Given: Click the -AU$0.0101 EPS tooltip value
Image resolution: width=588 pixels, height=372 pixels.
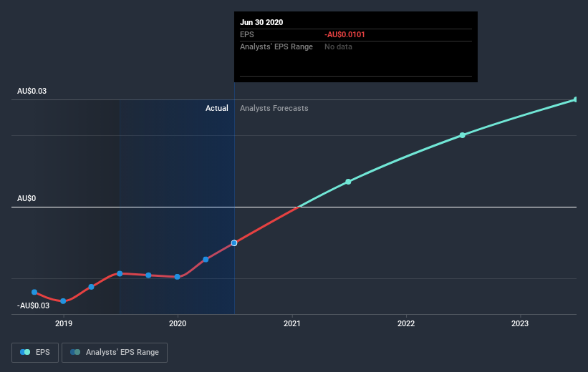Looking at the screenshot, I should [x=344, y=34].
